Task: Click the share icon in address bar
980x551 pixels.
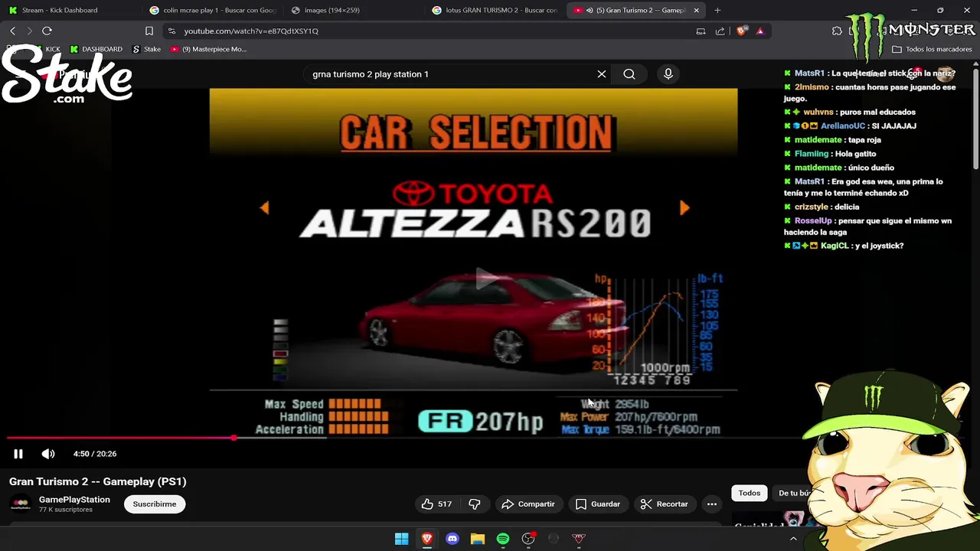Action: [720, 31]
